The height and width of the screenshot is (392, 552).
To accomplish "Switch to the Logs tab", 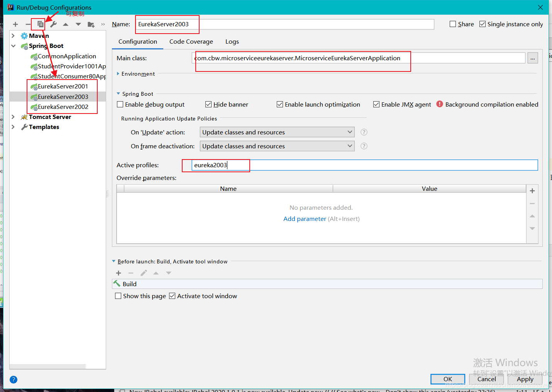I will [x=232, y=42].
